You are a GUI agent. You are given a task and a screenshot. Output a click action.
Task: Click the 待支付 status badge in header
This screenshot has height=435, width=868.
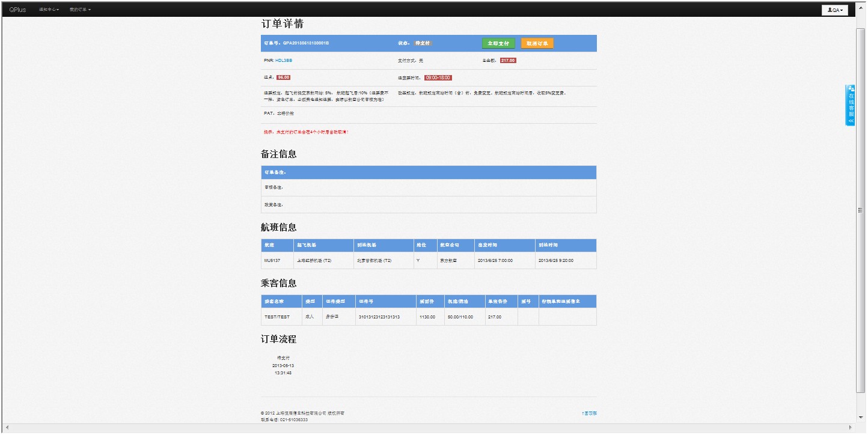(x=423, y=43)
